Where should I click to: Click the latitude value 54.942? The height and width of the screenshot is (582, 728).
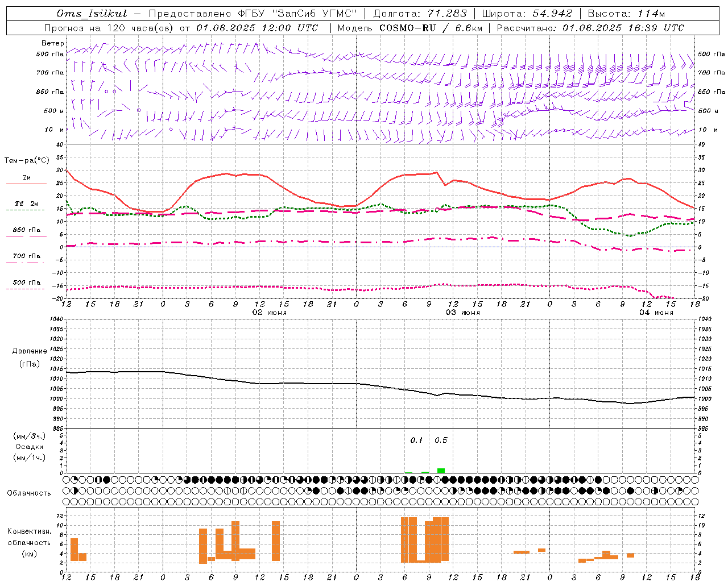[552, 14]
